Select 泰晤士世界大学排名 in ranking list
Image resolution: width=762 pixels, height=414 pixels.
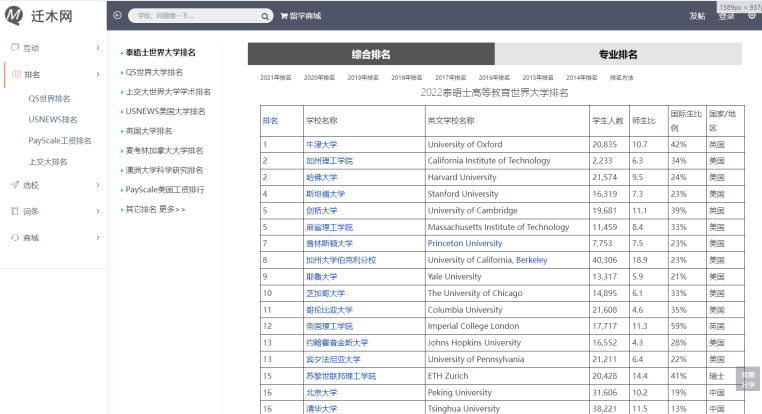[x=160, y=52]
